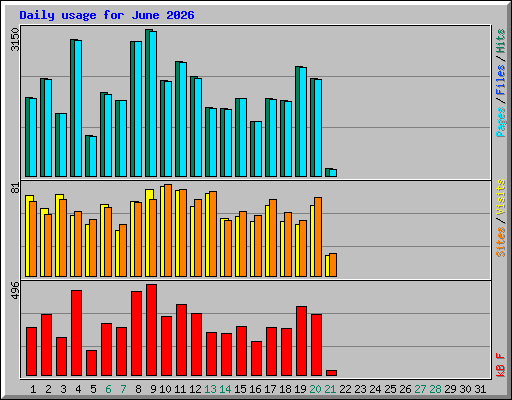
Task: Click day label 15 on the x-axis
Action: 240,389
